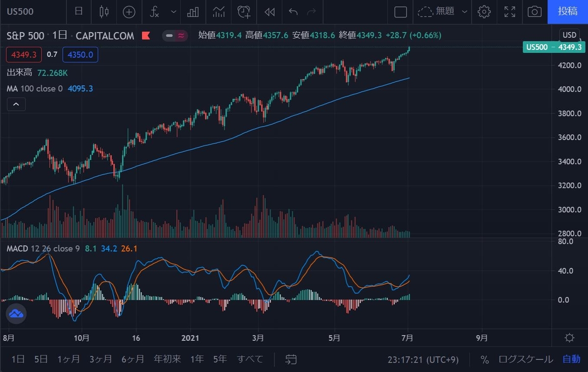Open the indicators fx menu

[x=155, y=12]
